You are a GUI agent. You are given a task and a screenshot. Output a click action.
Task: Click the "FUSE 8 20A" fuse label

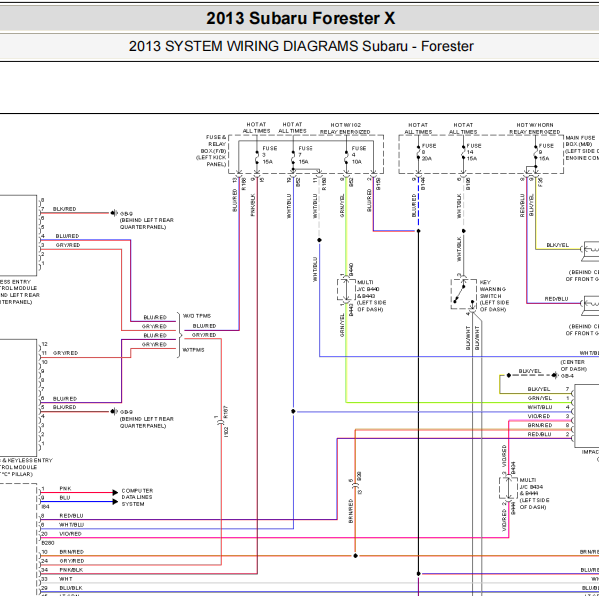click(429, 152)
